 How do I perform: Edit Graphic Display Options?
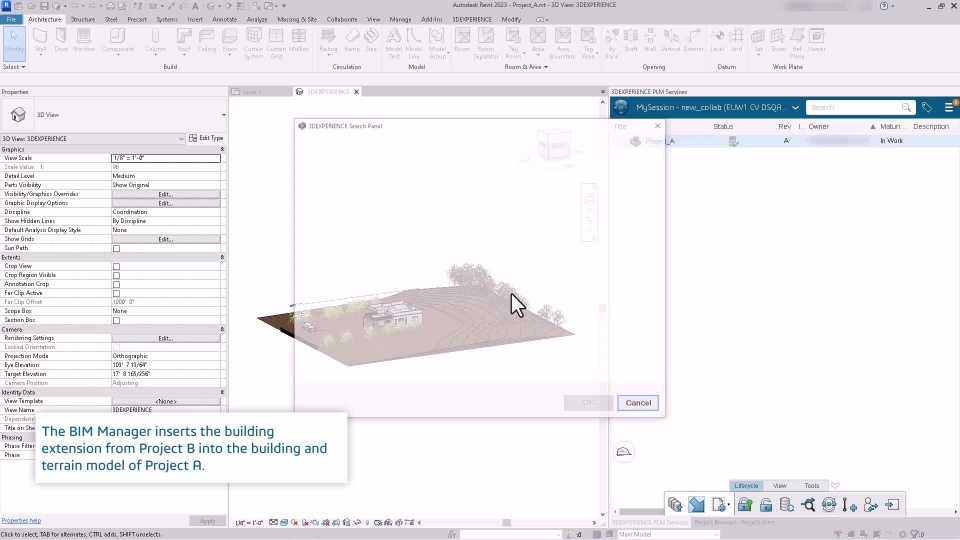[166, 203]
